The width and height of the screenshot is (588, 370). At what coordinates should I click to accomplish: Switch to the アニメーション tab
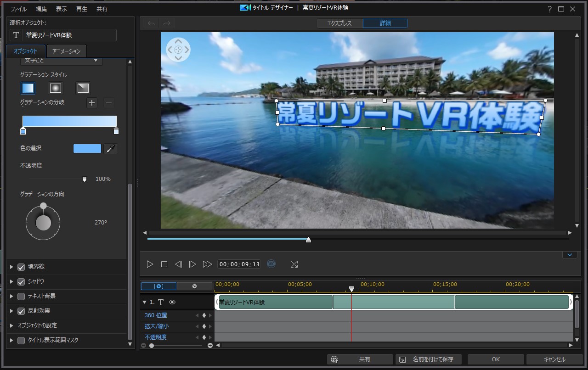click(x=67, y=51)
